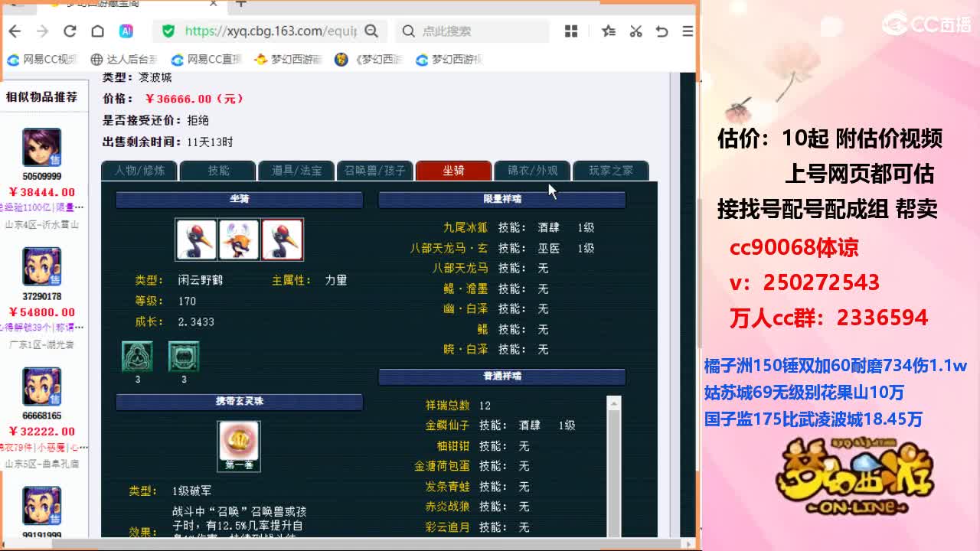Open similar listing priced ¥32222.00

coord(42,431)
